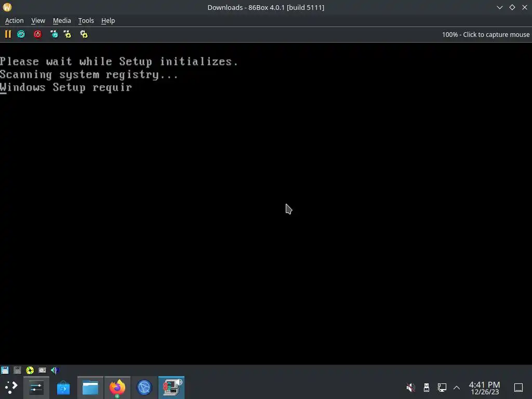Open Dolphin file manager from taskbar

(x=90, y=388)
